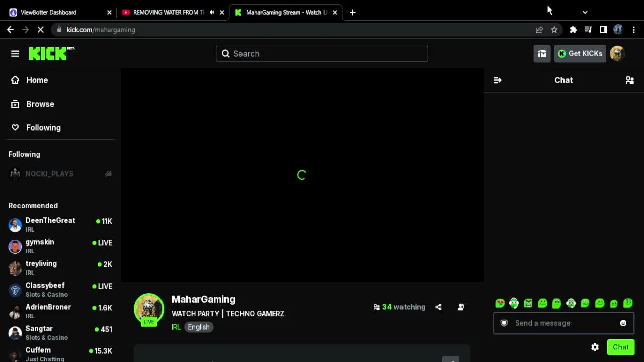Bookmark this page with the star
The height and width of the screenshot is (362, 644).
point(554,30)
